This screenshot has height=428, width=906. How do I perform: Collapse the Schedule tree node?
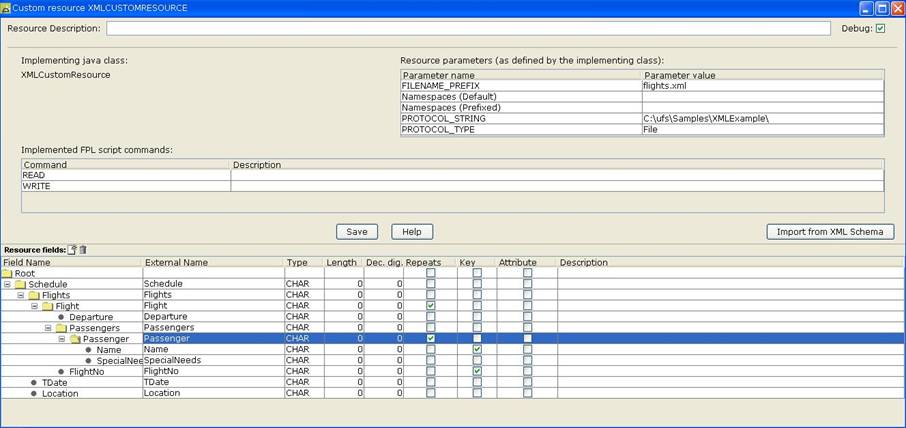6,284
